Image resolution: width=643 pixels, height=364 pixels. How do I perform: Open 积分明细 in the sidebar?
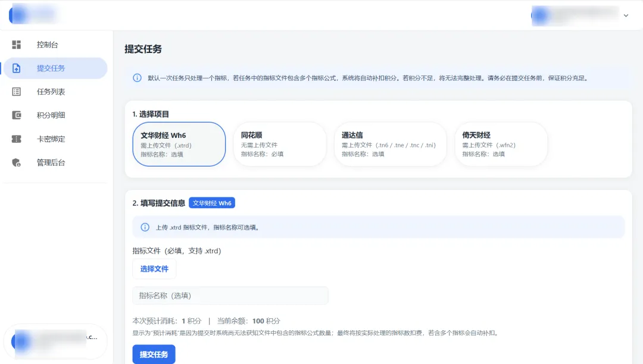(55, 115)
